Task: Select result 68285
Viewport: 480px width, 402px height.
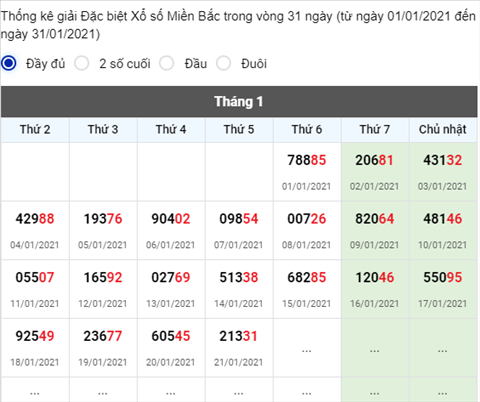Action: pos(307,278)
